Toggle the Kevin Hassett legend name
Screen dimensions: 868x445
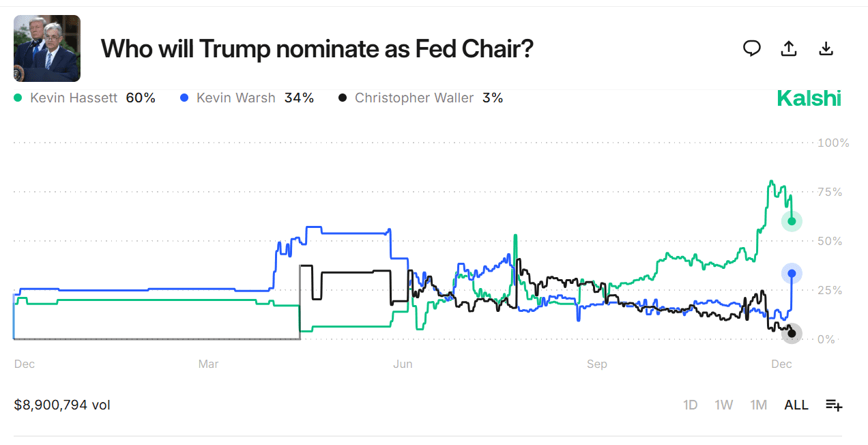click(75, 98)
